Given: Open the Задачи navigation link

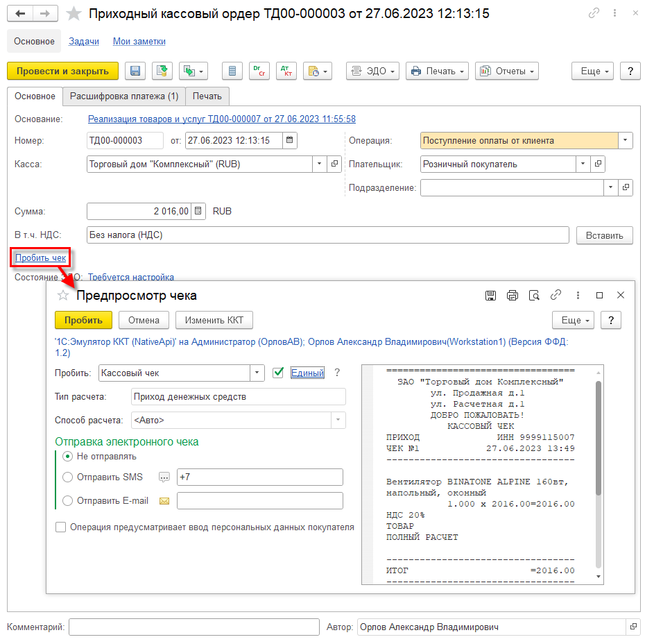Looking at the screenshot, I should (x=84, y=42).
